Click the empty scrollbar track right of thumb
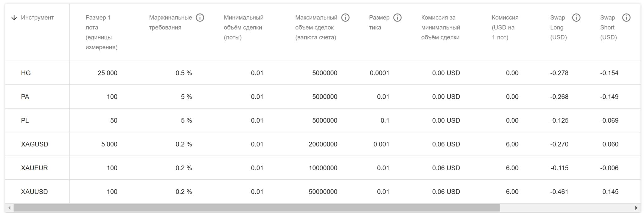Viewport: 644px width, 213px height. pyautogui.click(x=566, y=208)
